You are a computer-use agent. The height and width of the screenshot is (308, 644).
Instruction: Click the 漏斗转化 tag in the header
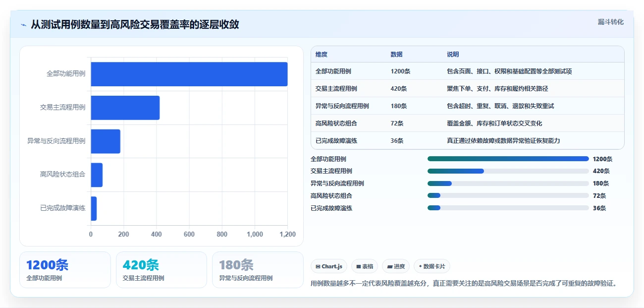point(610,22)
